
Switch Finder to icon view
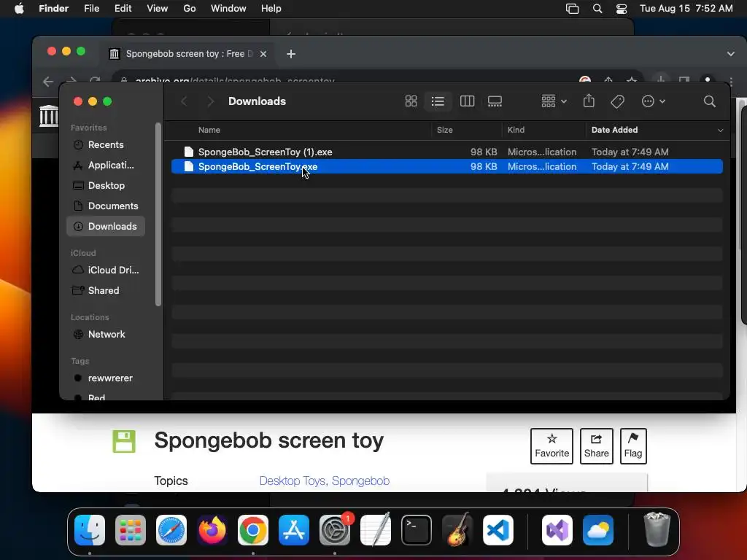point(411,101)
